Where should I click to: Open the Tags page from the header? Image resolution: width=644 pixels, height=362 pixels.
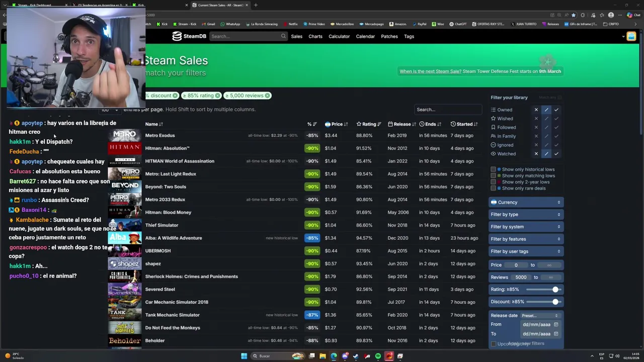(x=409, y=36)
